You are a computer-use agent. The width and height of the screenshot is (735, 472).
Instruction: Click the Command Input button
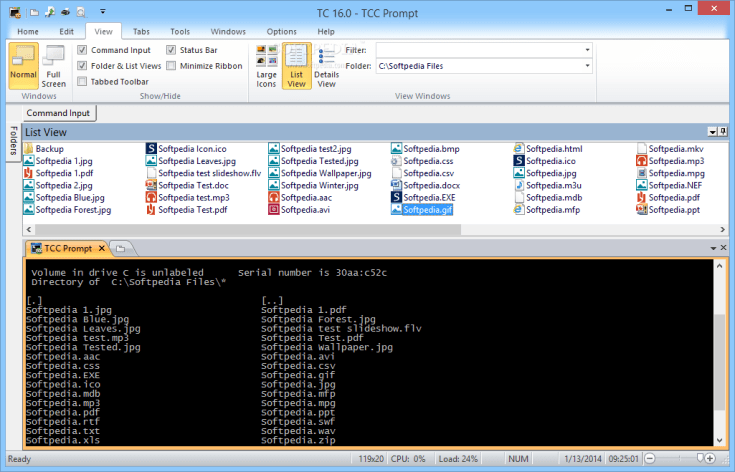coord(58,113)
